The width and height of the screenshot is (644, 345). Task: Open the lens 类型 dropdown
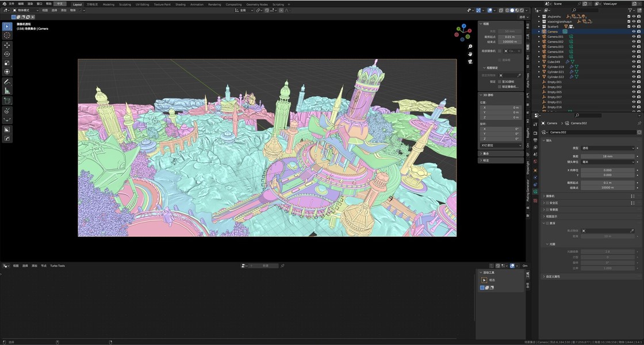pyautogui.click(x=607, y=148)
